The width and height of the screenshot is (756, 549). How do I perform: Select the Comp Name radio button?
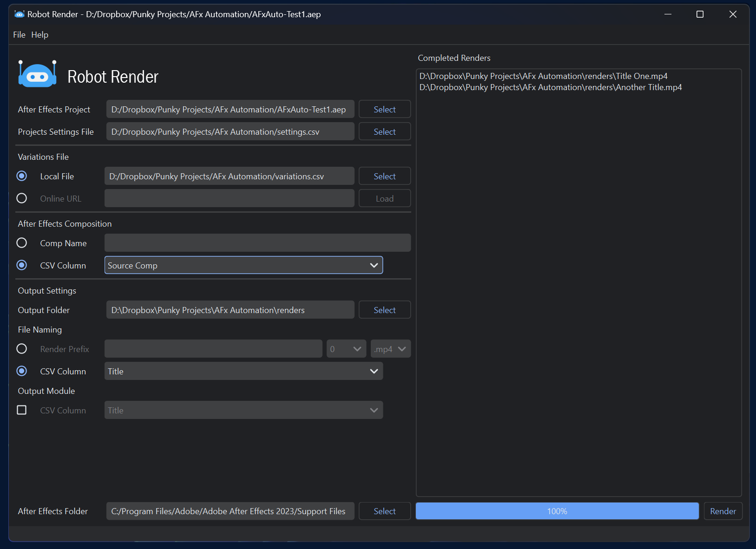[x=22, y=243]
